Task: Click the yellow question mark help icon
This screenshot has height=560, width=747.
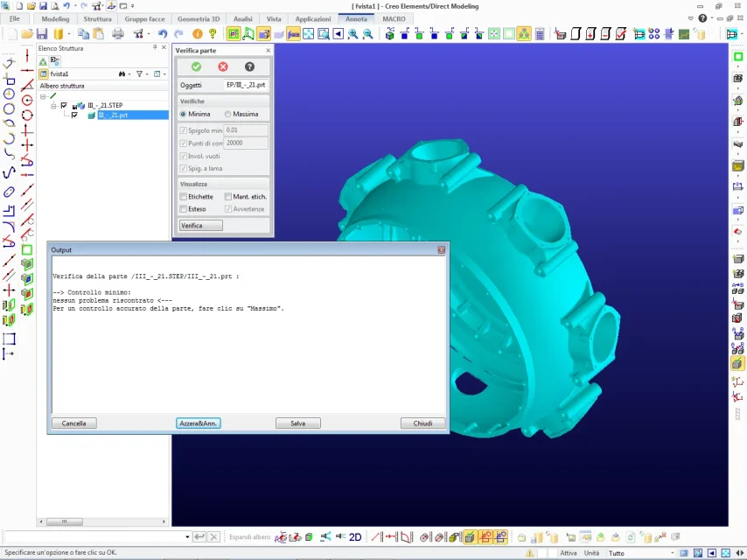Action: [x=213, y=34]
